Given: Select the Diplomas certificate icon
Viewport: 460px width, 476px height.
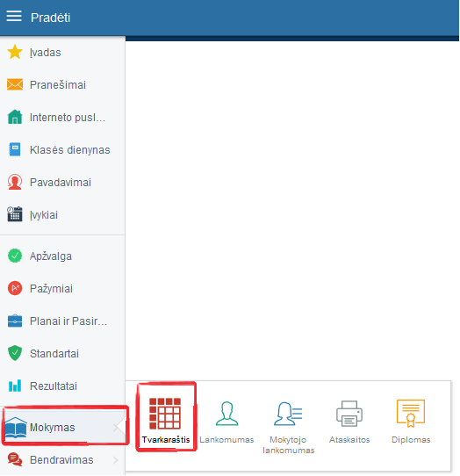Looking at the screenshot, I should [411, 414].
